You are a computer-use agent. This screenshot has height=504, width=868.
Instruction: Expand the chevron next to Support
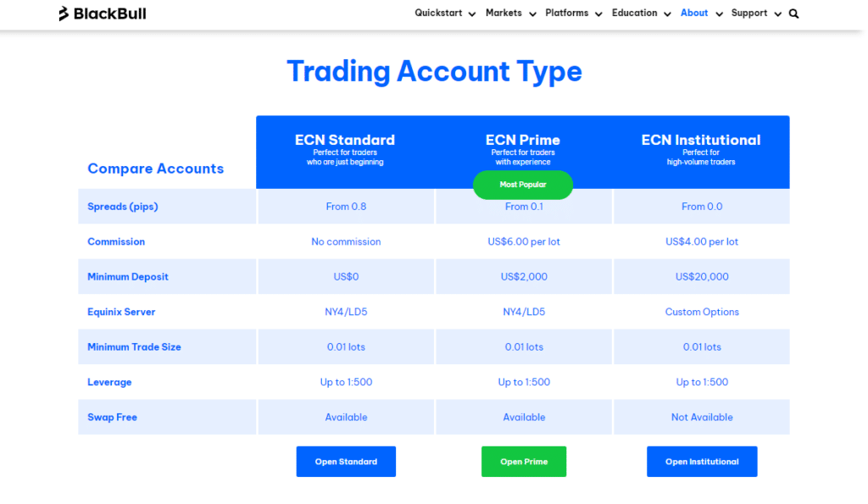pyautogui.click(x=778, y=14)
